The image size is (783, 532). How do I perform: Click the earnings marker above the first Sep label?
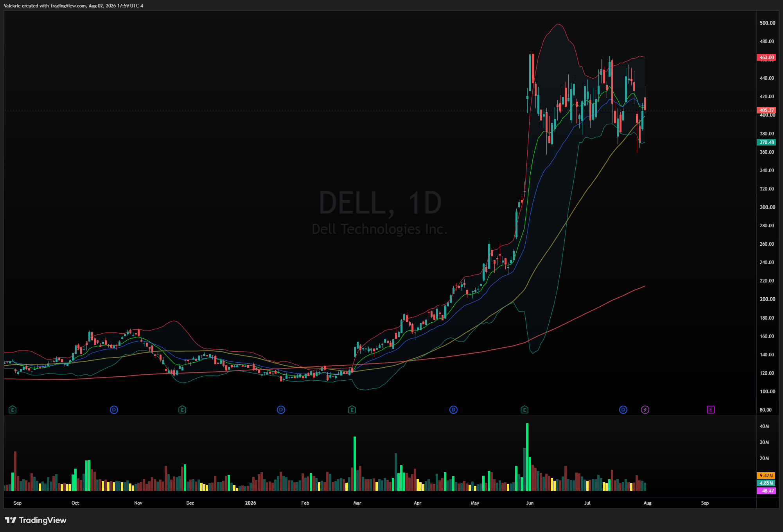click(13, 410)
